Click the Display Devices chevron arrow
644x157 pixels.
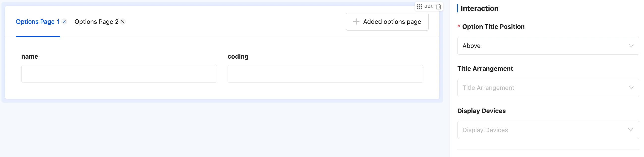click(x=631, y=130)
